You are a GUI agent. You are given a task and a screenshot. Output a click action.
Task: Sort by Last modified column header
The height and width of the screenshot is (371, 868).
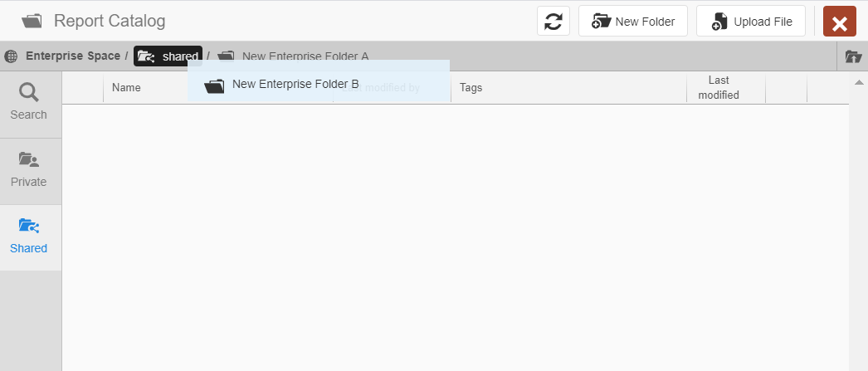(x=719, y=87)
